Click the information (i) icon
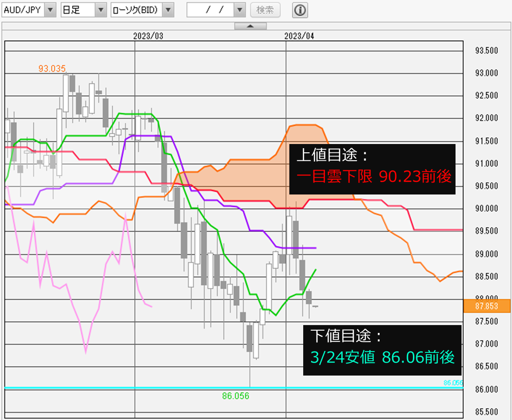 click(x=300, y=10)
